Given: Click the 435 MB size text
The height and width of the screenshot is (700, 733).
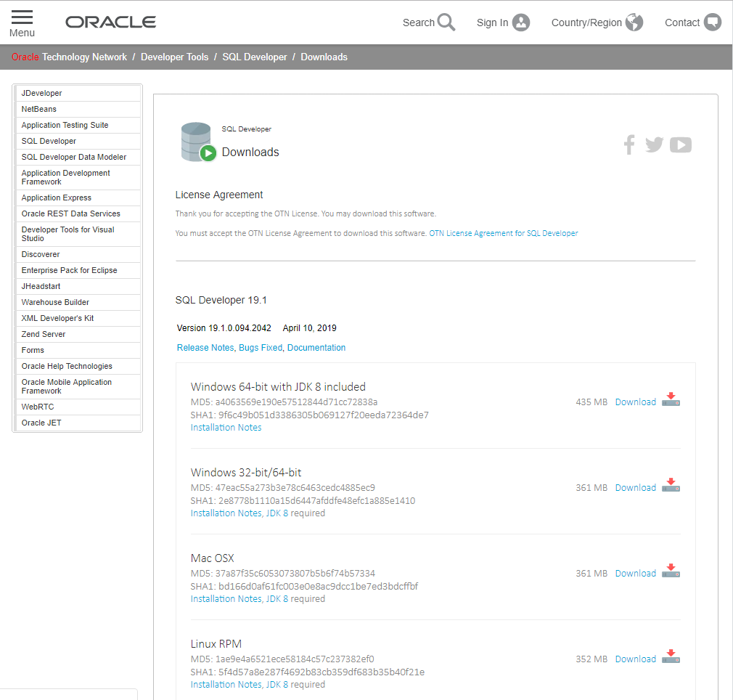Looking at the screenshot, I should pos(591,402).
